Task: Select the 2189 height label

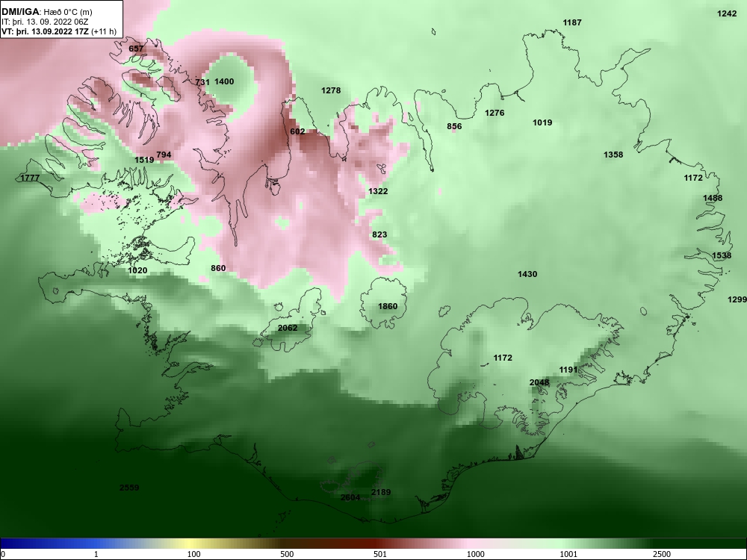Action: click(x=381, y=492)
